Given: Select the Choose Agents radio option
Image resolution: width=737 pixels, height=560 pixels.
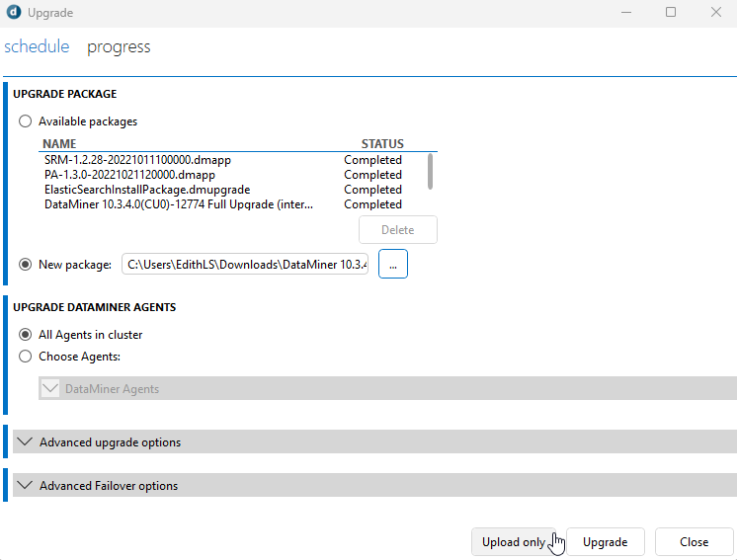Looking at the screenshot, I should pyautogui.click(x=26, y=357).
